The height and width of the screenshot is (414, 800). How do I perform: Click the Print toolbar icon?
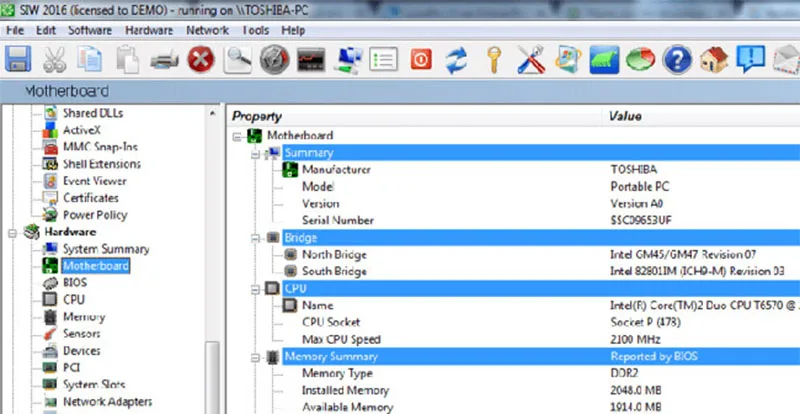[x=164, y=60]
